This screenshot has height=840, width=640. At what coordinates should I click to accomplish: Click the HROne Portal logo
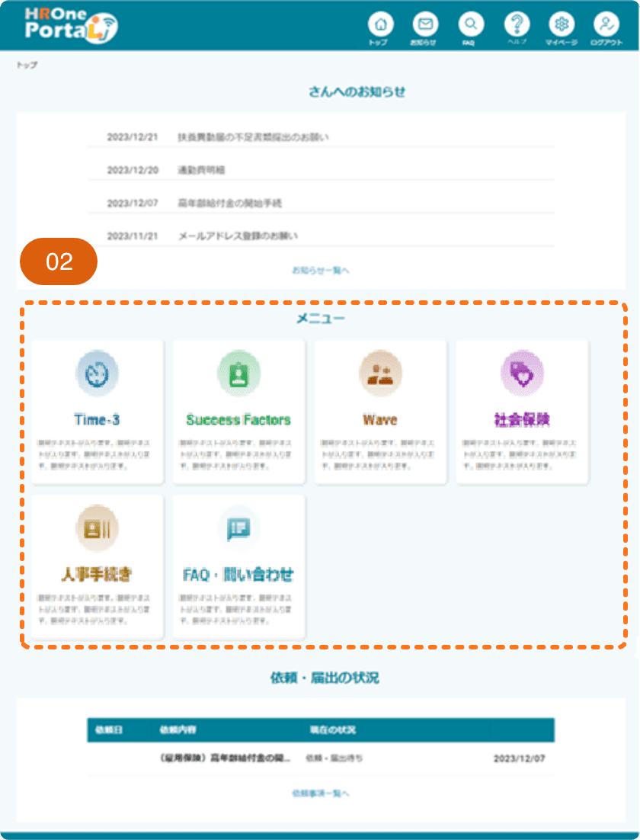pyautogui.click(x=71, y=24)
